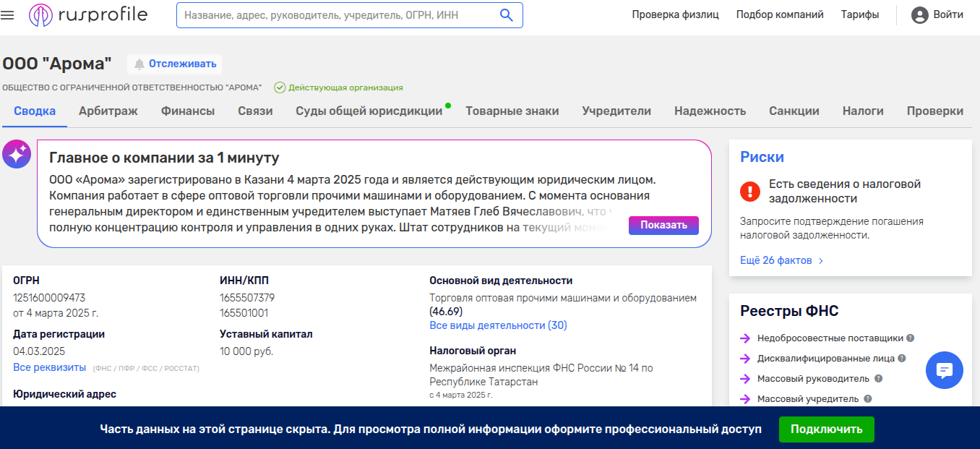Click Все реквизиты link
Screen dimensions: 980x449
[x=49, y=367]
